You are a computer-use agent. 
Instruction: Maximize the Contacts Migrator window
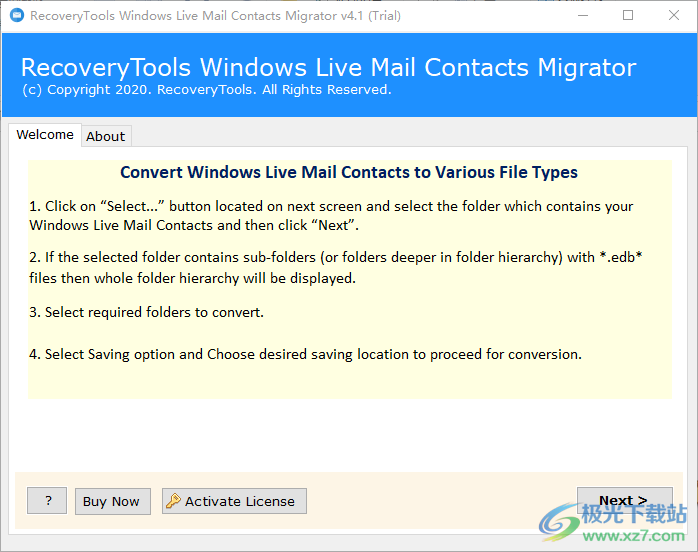(628, 16)
